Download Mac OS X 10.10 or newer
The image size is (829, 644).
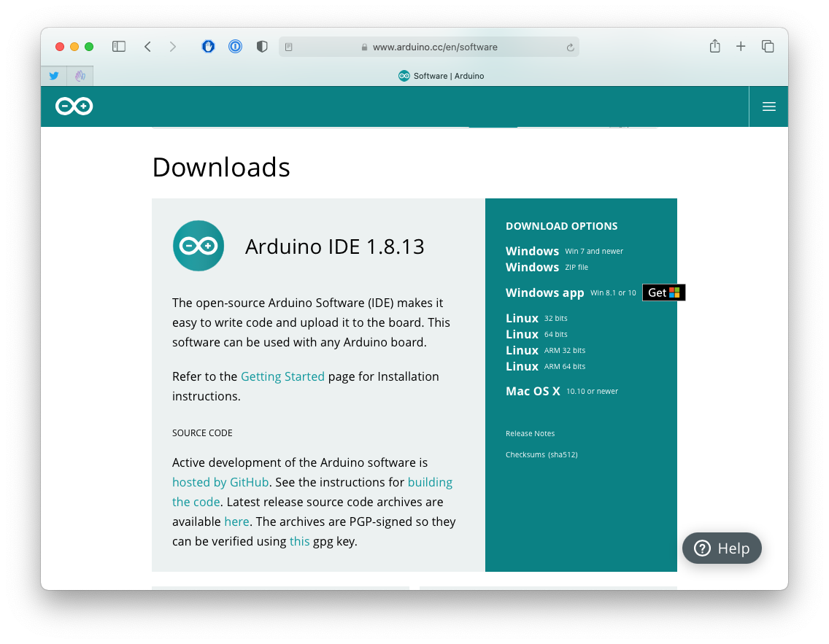coord(533,391)
